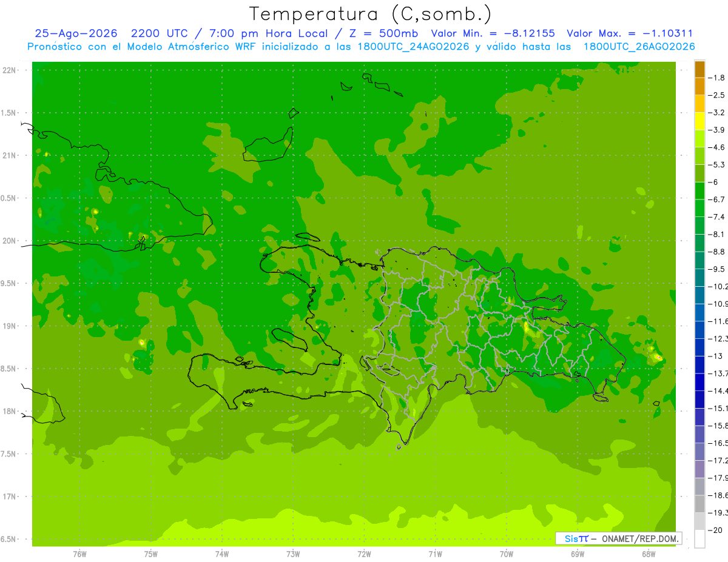Click the "20N" latitude label
728x562 pixels.
(10, 241)
